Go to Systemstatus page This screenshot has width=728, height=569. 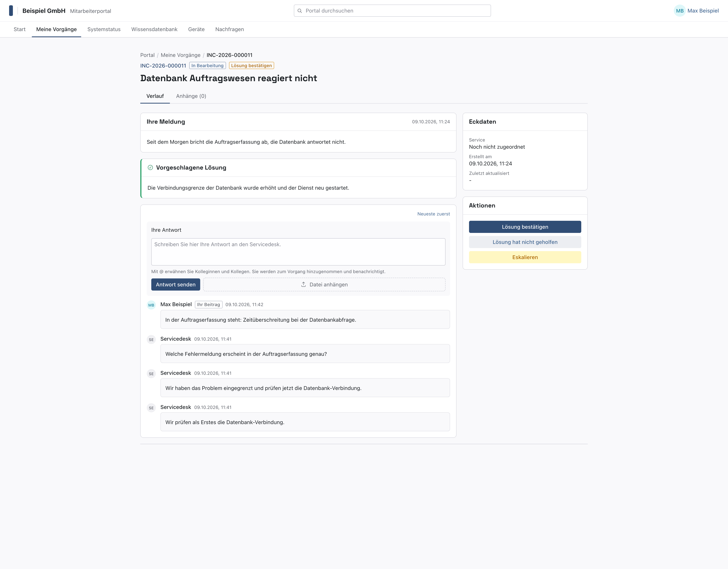coord(104,29)
